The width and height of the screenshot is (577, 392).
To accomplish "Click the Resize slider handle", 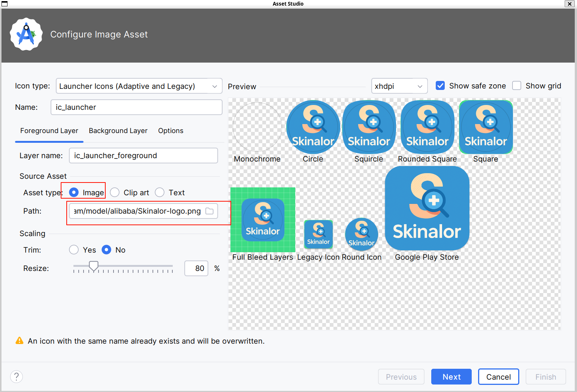I will (x=94, y=266).
